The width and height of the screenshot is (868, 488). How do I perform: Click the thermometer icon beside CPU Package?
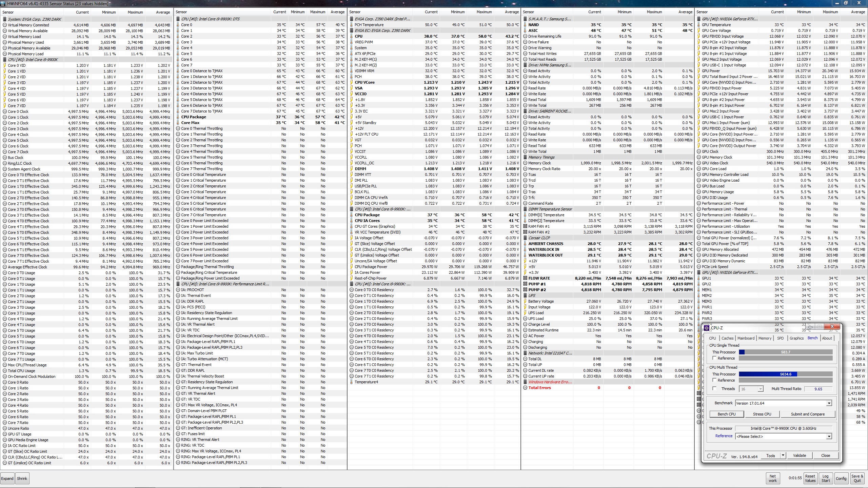pos(178,117)
